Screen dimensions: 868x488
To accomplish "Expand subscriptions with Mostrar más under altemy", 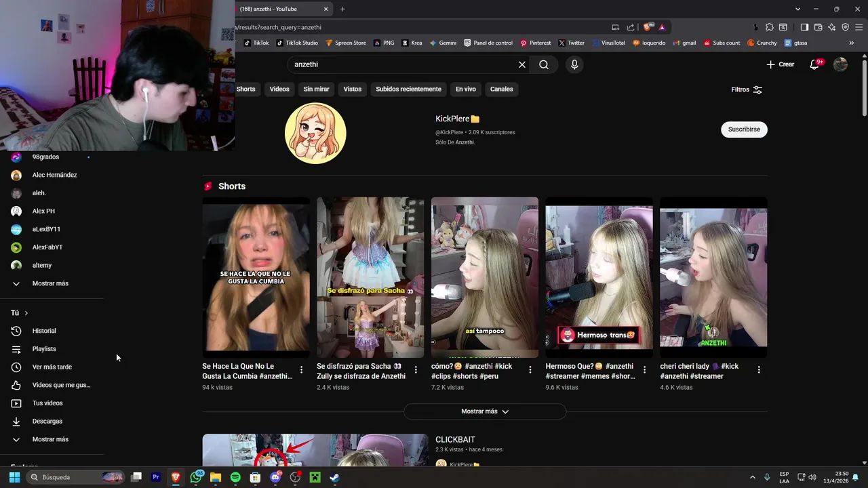I will click(x=50, y=283).
